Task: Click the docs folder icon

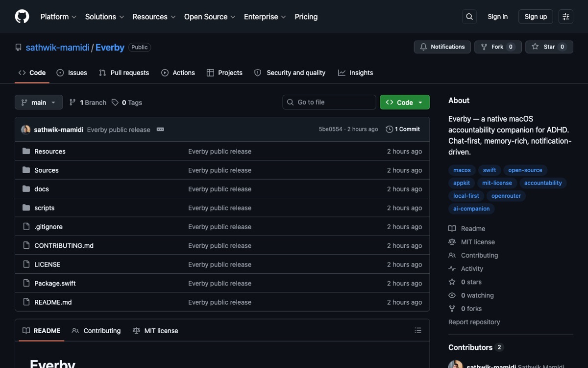Action: 26,189
